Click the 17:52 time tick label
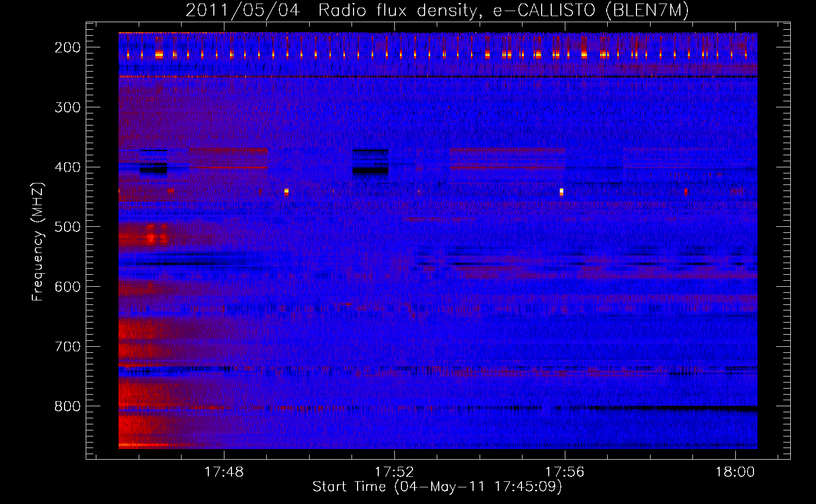 (x=394, y=472)
